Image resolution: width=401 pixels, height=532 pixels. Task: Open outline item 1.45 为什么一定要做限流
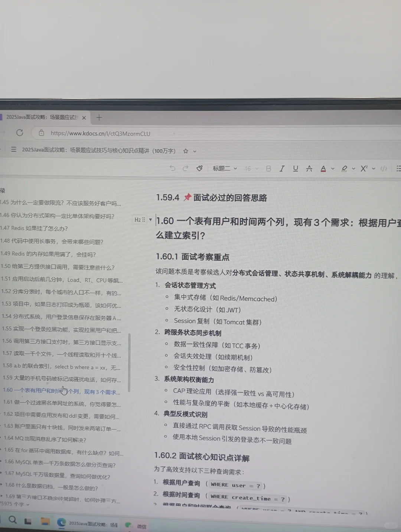point(61,203)
